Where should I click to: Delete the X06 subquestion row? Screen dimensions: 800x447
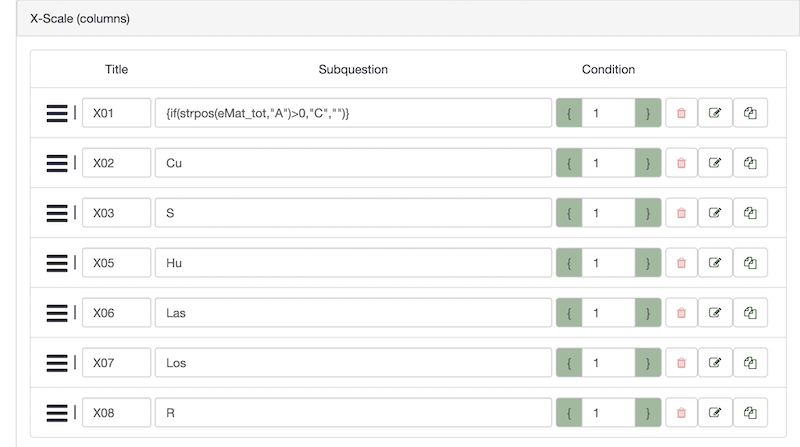tap(681, 313)
